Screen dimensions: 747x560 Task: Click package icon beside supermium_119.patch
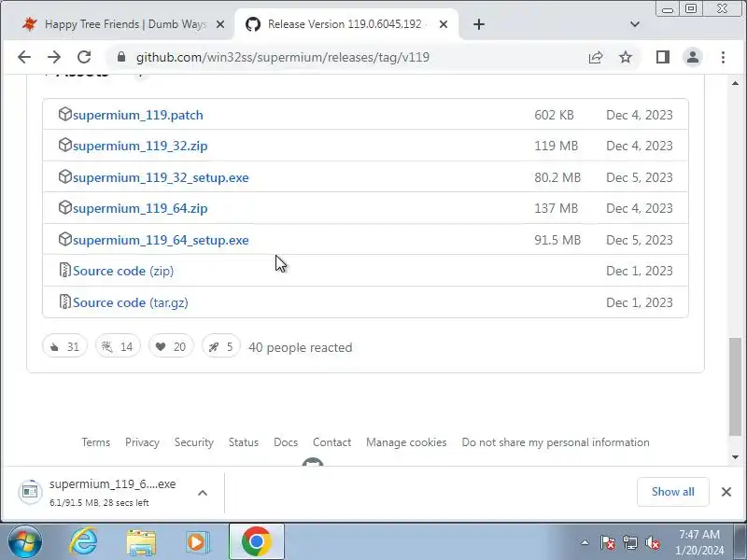coord(64,114)
